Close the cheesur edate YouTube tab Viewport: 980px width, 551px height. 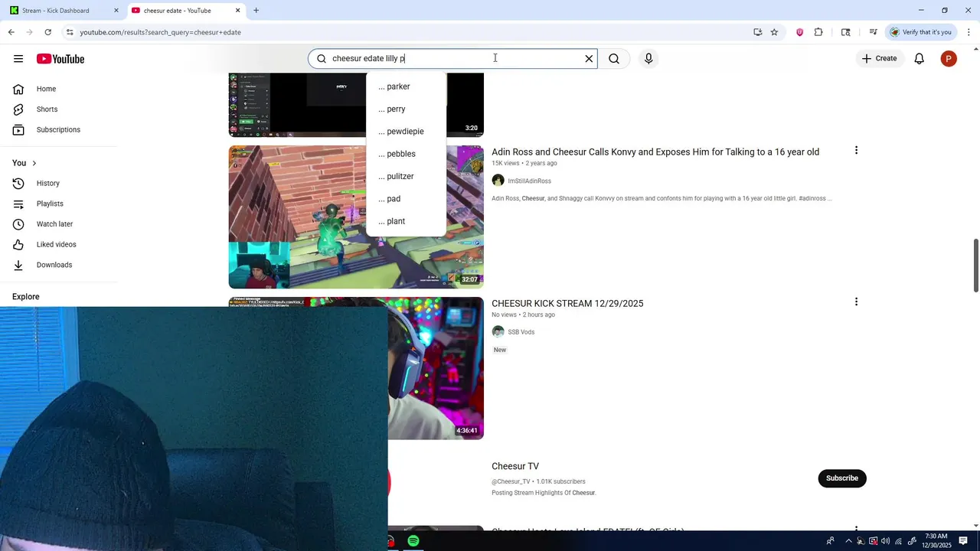(237, 11)
